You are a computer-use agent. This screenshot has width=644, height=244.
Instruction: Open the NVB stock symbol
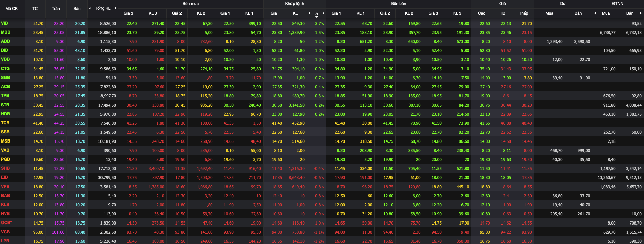click(x=5, y=214)
